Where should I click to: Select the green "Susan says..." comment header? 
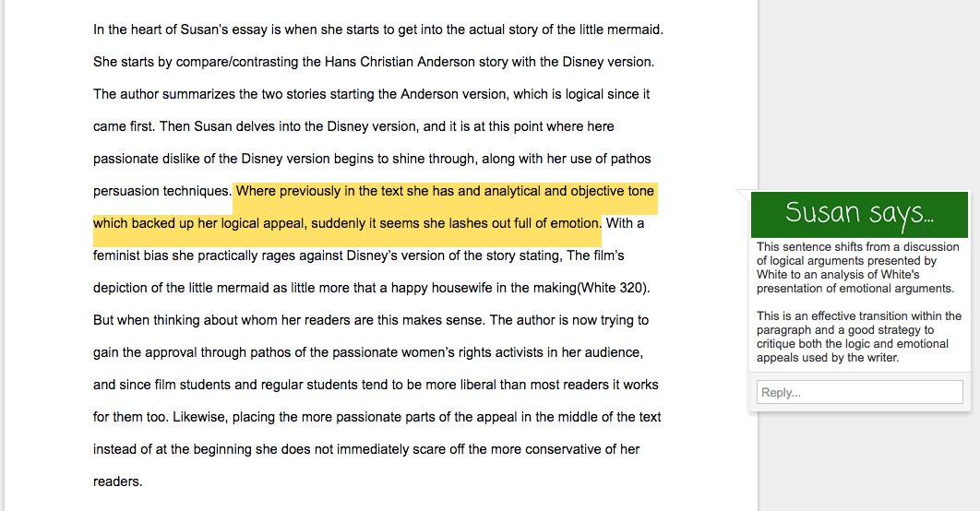[859, 214]
